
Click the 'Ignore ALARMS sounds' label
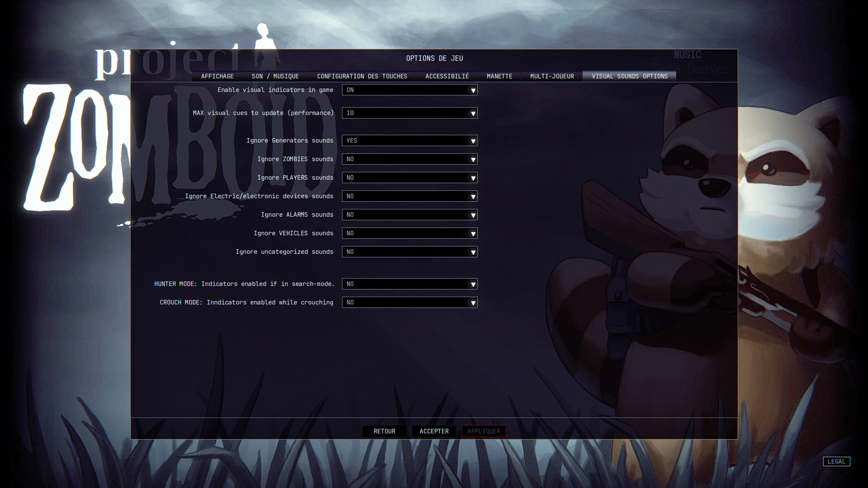tap(297, 215)
